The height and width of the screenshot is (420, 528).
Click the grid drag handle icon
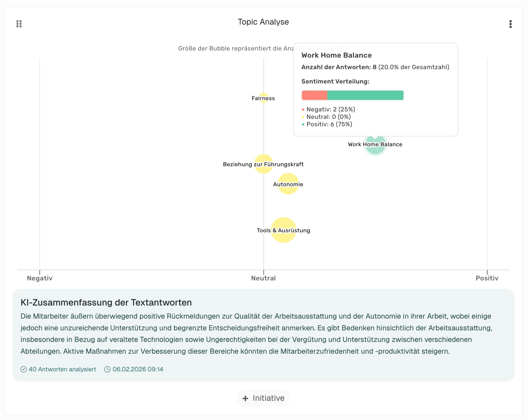[19, 24]
